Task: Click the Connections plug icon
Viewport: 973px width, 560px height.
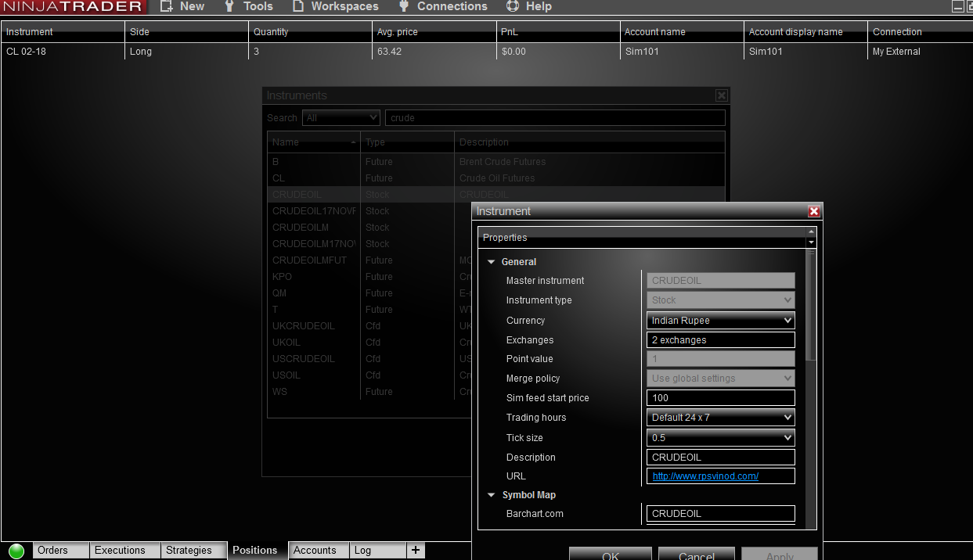Action: [404, 6]
